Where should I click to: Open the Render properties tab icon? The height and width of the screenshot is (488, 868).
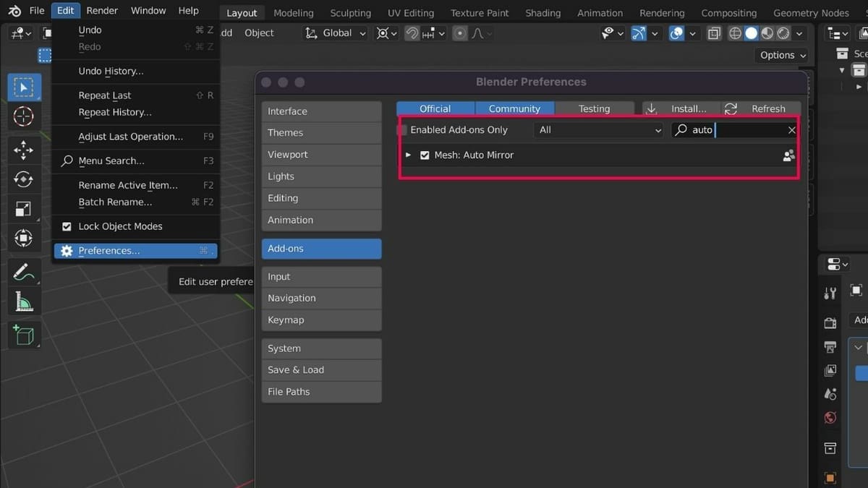(x=830, y=322)
